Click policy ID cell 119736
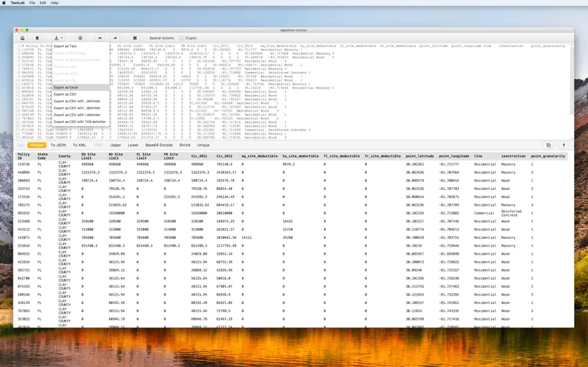The width and height of the screenshot is (588, 367). [x=24, y=164]
